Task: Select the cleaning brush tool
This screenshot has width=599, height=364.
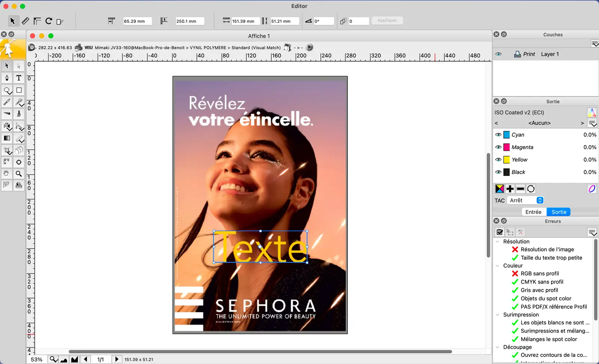Action: pos(19,114)
